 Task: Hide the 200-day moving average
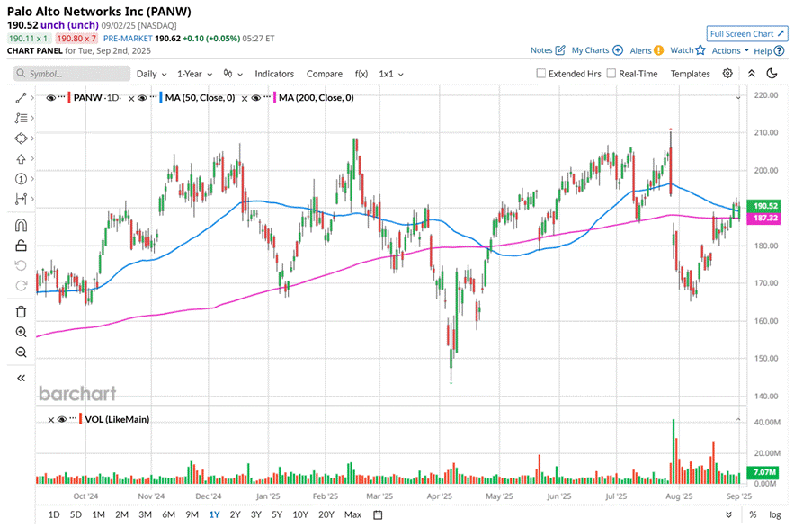255,98
